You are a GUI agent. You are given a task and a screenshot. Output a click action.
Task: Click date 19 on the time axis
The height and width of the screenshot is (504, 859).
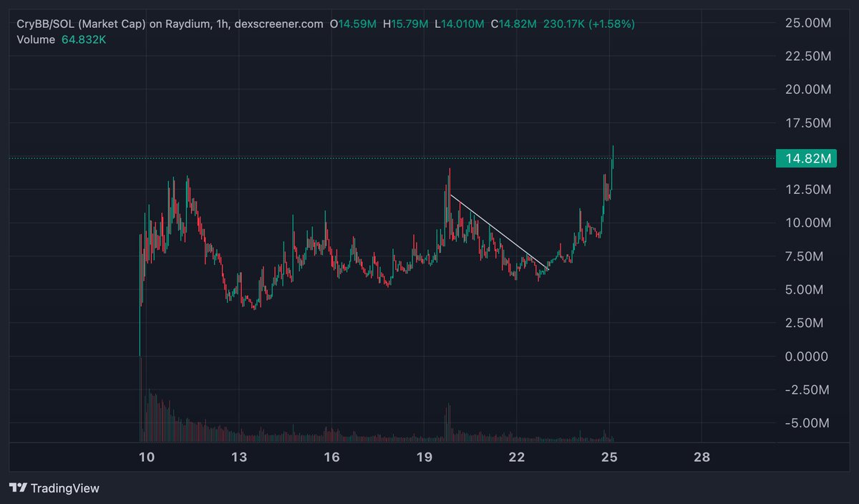click(x=424, y=457)
